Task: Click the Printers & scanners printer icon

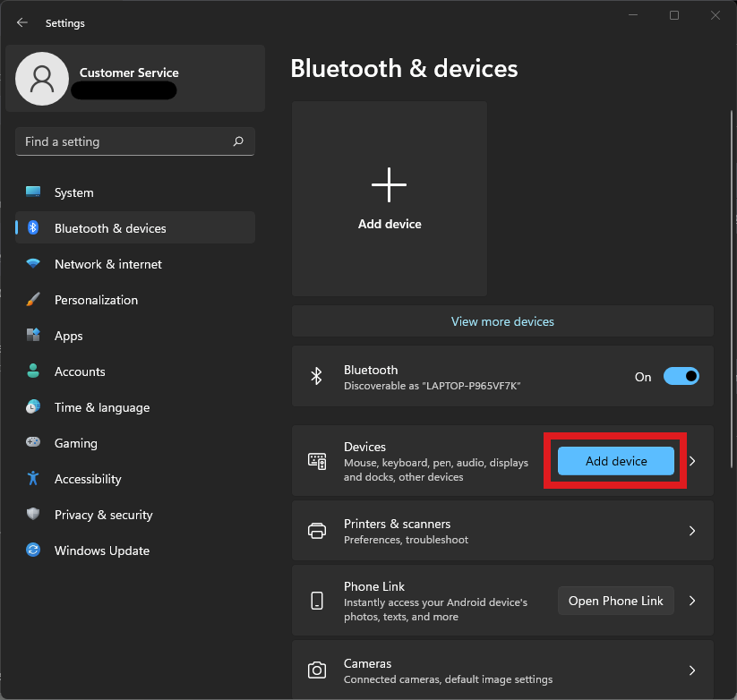Action: (317, 531)
